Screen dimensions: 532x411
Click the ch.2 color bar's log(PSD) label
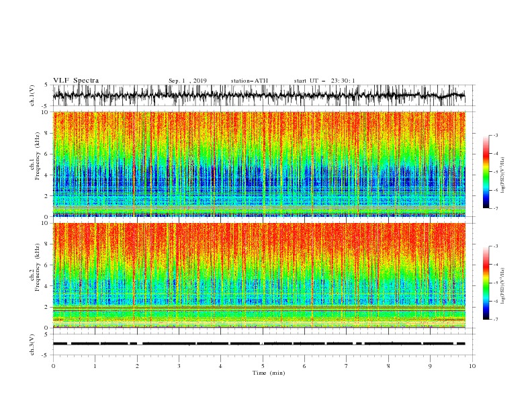(x=503, y=285)
